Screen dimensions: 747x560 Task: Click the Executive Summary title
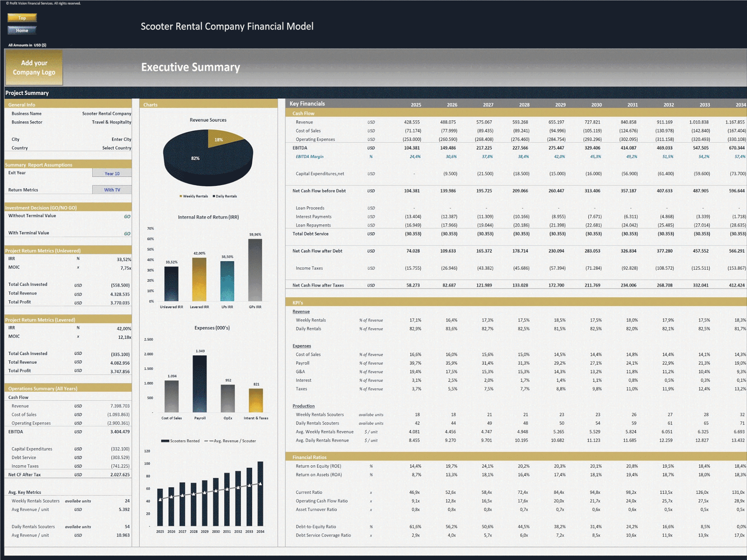(191, 67)
